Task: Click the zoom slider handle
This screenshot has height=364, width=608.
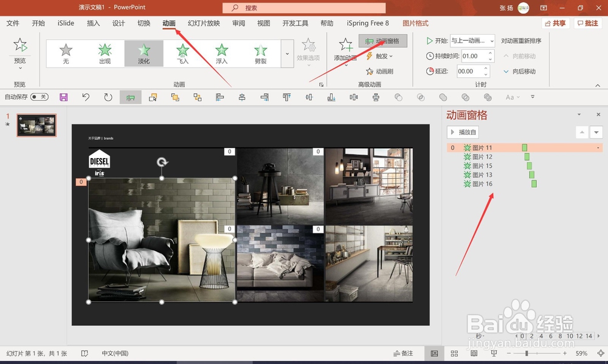Action: 527,353
